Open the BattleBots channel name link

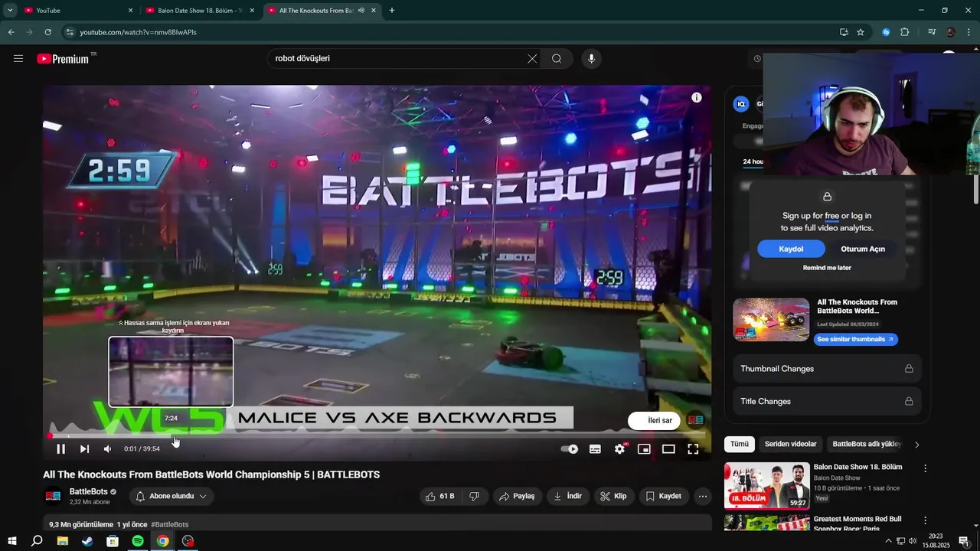pyautogui.click(x=89, y=491)
